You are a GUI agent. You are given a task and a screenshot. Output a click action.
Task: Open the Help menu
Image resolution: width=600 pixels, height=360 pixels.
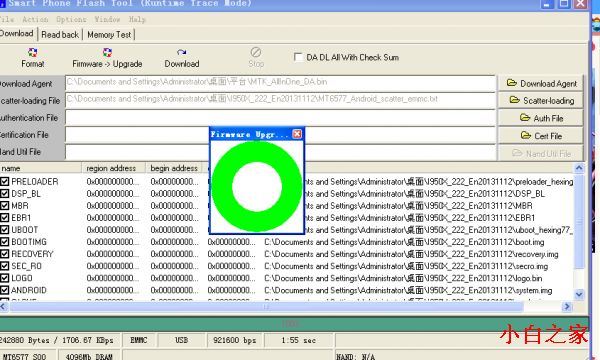[x=137, y=19]
